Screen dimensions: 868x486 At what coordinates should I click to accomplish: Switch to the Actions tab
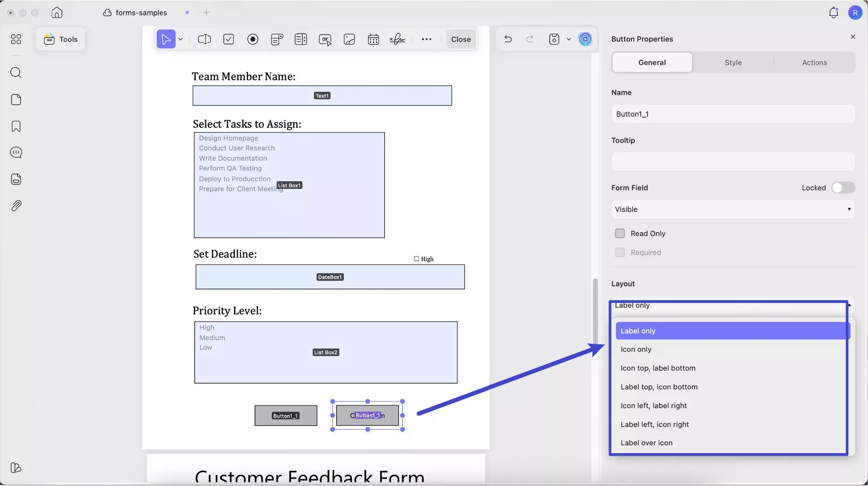click(x=814, y=62)
